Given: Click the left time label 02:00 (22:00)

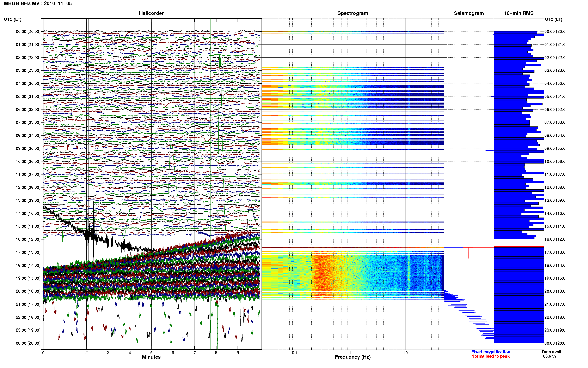Looking at the screenshot, I should coord(28,58).
